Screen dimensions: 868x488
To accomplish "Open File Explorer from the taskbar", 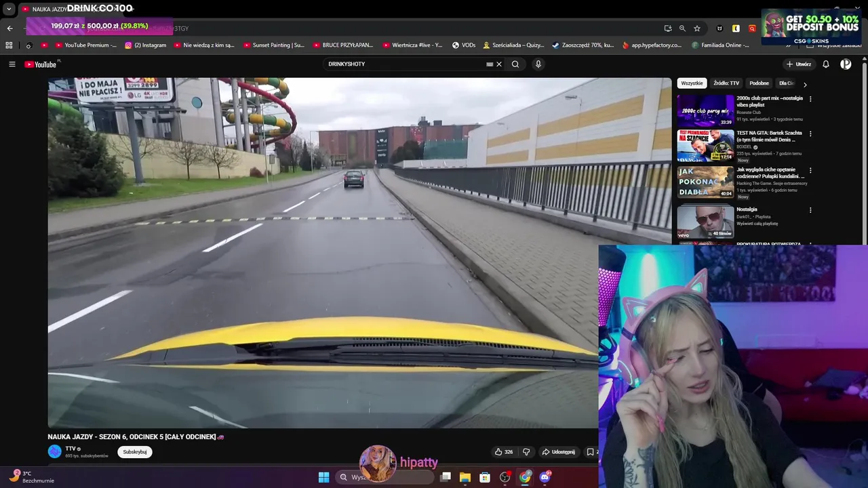I will click(x=465, y=477).
